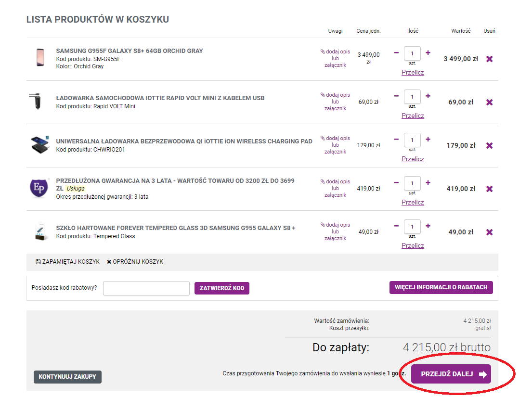The width and height of the screenshot is (532, 397).
Task: Focus quantity field of wireless charging pad
Action: click(412, 141)
